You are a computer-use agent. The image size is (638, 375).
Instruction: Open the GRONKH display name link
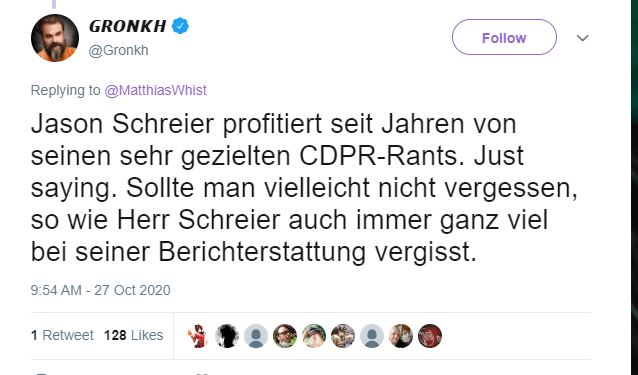(x=128, y=26)
